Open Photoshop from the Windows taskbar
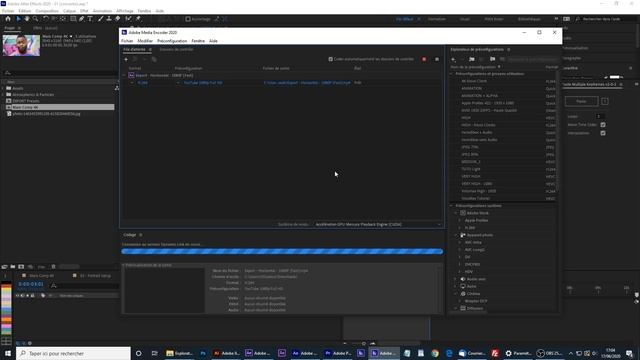 point(203,353)
